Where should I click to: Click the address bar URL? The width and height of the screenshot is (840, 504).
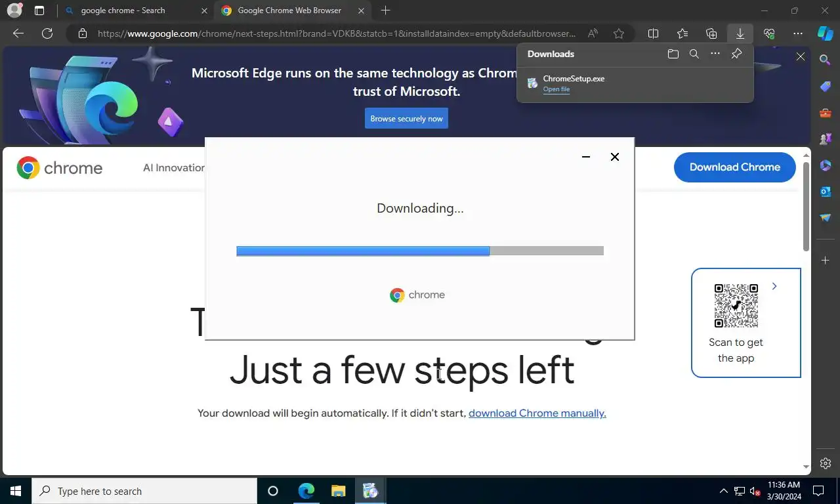tap(337, 33)
